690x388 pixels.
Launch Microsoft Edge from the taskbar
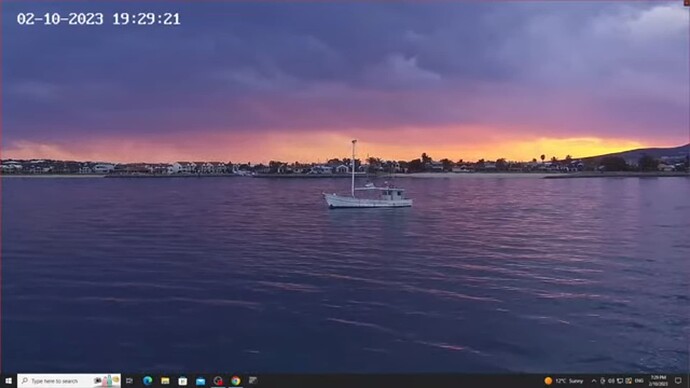coord(147,381)
